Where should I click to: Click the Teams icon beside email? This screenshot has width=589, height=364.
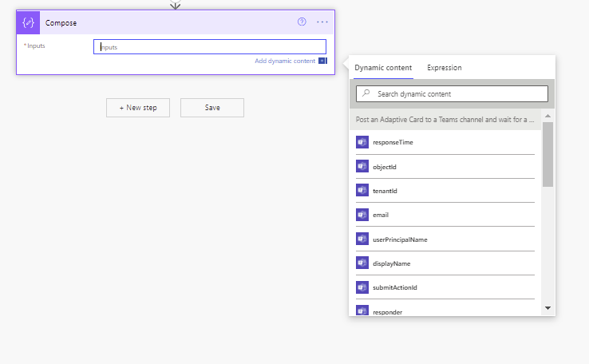point(362,215)
